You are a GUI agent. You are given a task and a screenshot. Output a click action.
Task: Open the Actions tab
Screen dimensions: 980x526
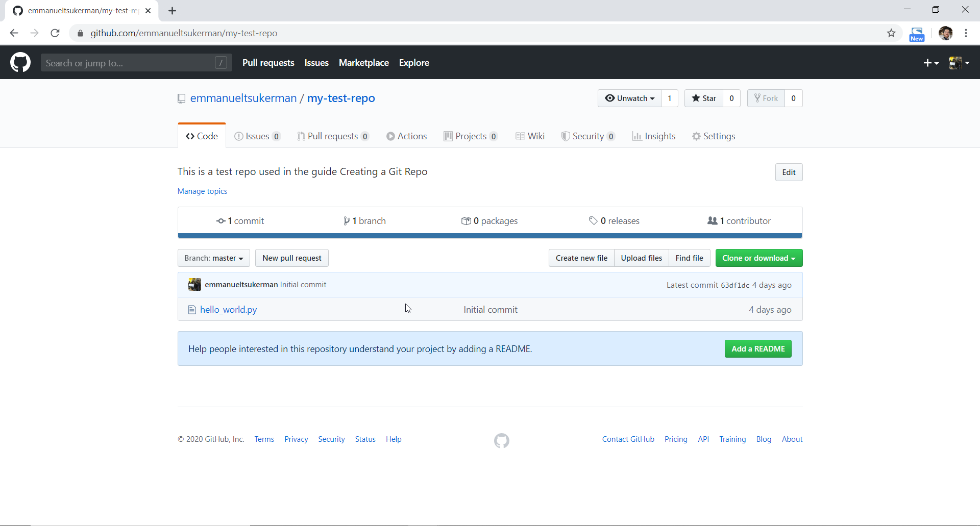coord(407,136)
